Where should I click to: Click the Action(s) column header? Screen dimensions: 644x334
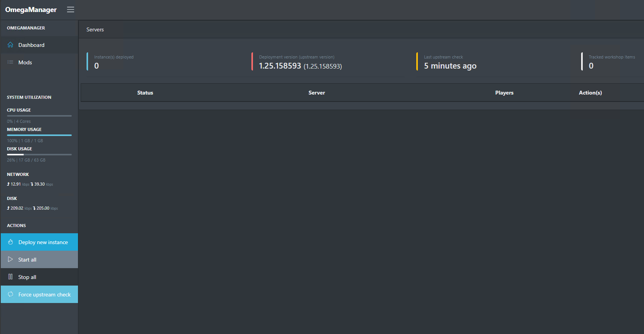click(x=590, y=93)
